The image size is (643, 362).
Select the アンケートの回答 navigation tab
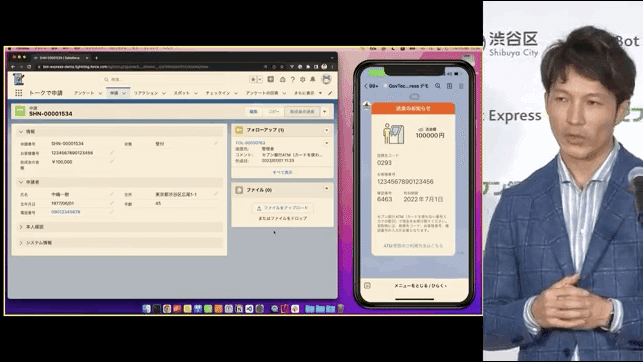262,93
